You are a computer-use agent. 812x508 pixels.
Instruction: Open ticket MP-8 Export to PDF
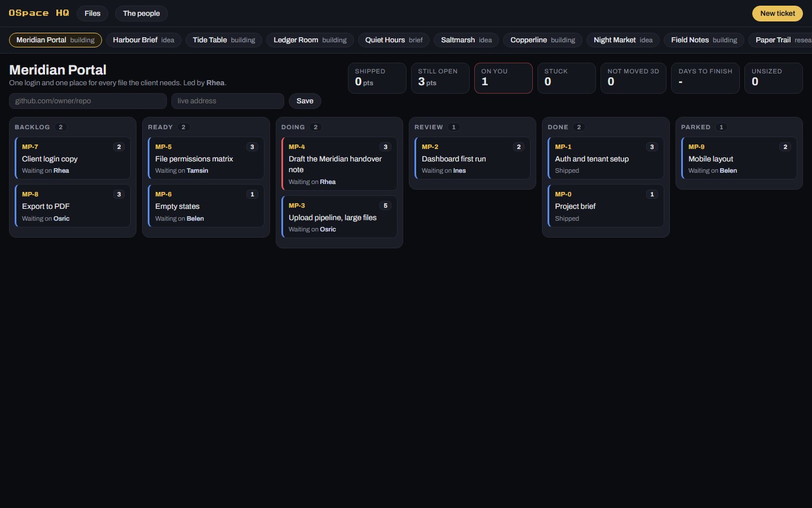point(73,206)
